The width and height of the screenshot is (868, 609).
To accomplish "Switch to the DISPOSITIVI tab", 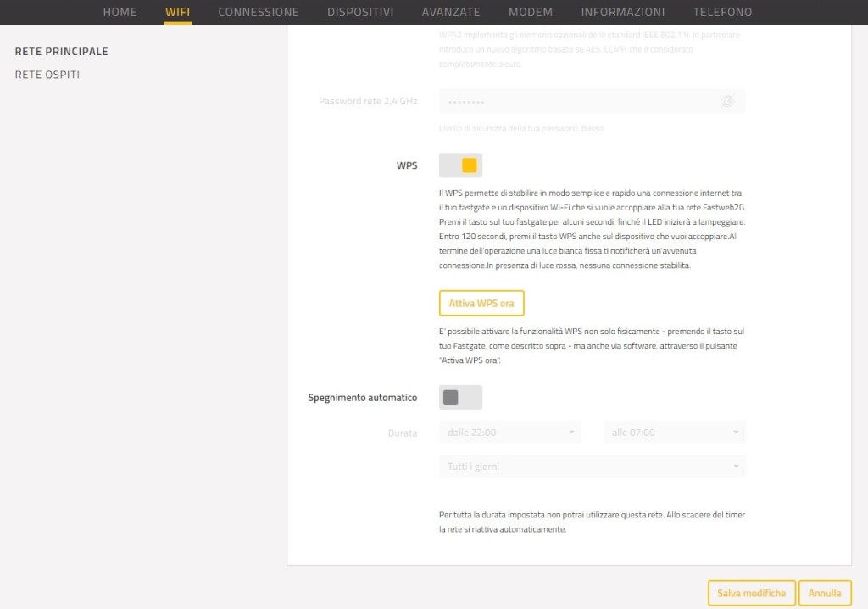I will pyautogui.click(x=360, y=12).
